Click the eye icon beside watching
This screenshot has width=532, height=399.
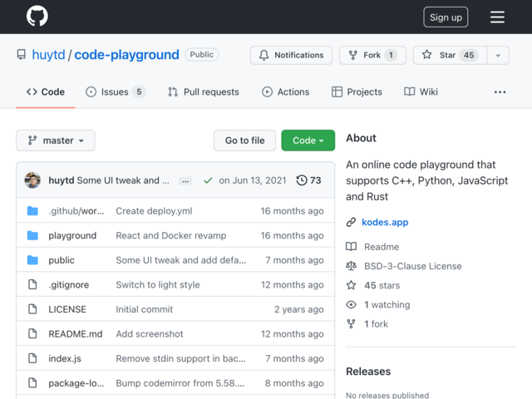pyautogui.click(x=351, y=305)
